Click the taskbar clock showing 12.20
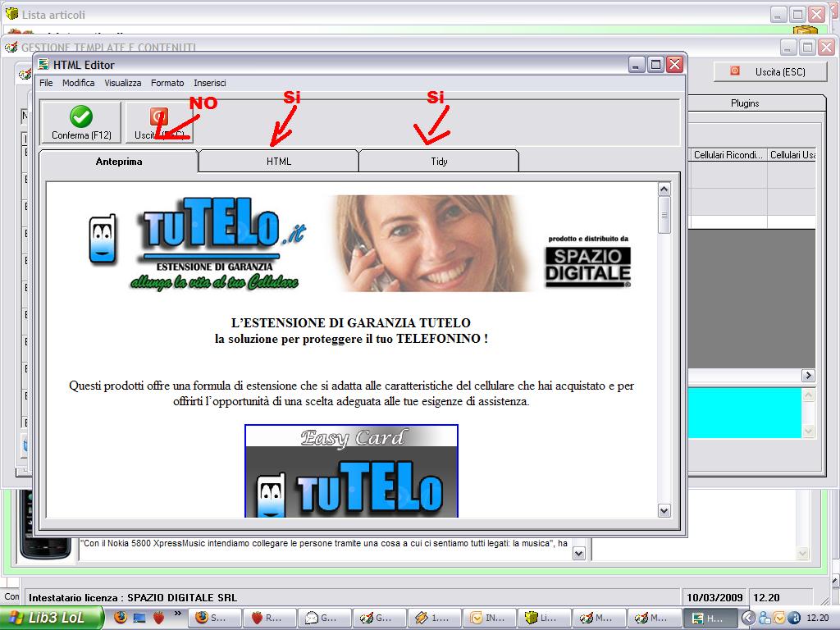The image size is (840, 630). 818,618
